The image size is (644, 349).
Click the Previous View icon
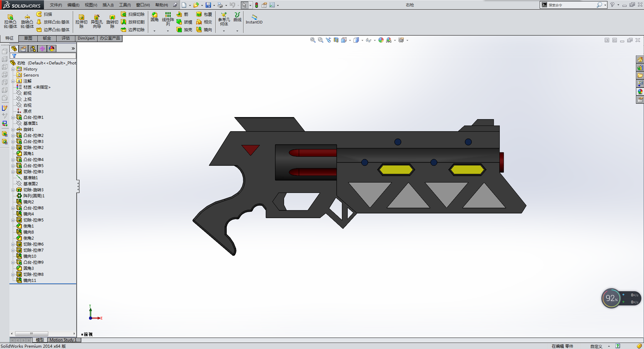[x=328, y=40]
